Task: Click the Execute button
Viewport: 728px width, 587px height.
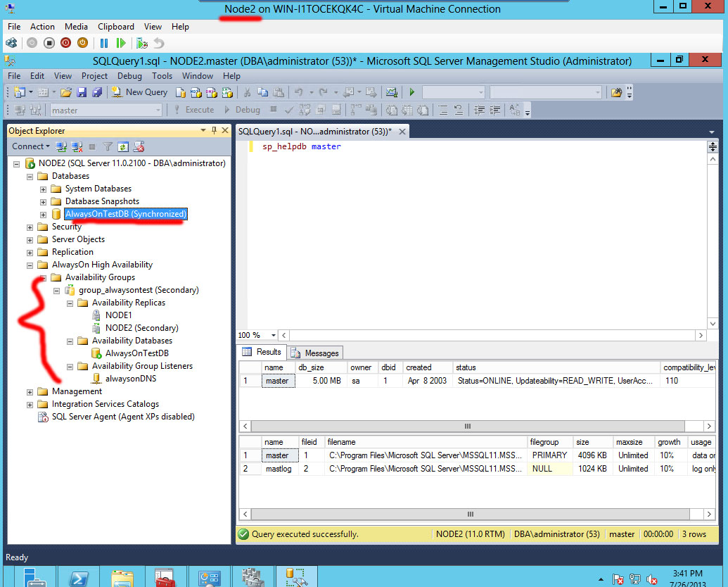Action: pyautogui.click(x=196, y=110)
